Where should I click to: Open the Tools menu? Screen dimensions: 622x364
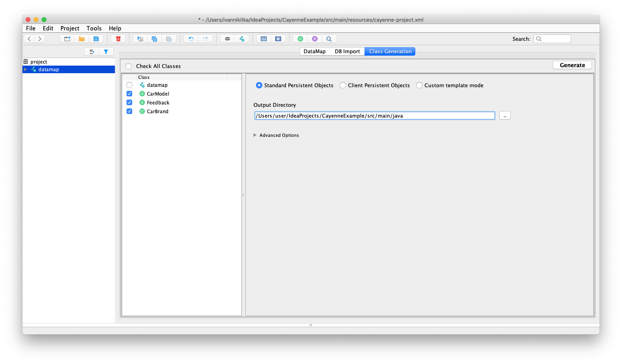pyautogui.click(x=94, y=28)
